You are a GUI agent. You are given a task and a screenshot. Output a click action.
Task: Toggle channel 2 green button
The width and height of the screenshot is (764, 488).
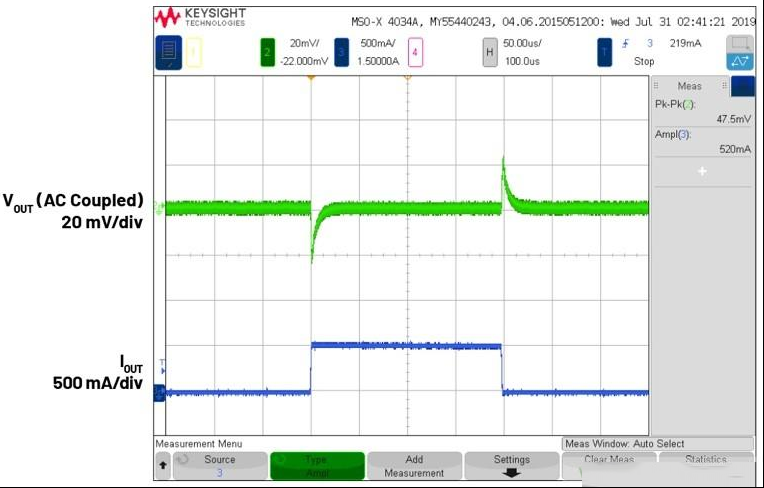coord(267,52)
